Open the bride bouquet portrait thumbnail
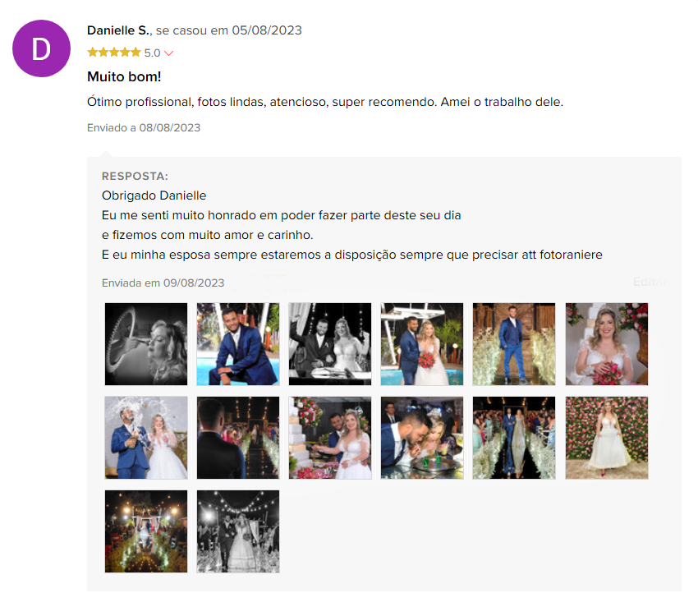Image resolution: width=698 pixels, height=616 pixels. click(605, 344)
